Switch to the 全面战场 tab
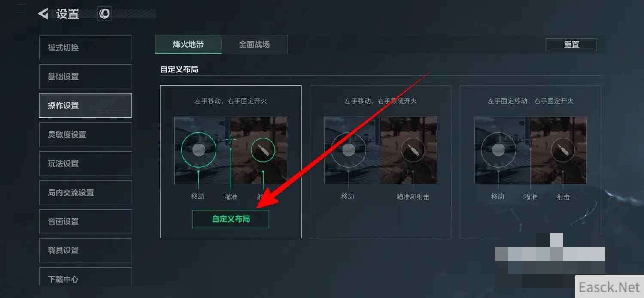The height and width of the screenshot is (298, 644). coord(255,44)
